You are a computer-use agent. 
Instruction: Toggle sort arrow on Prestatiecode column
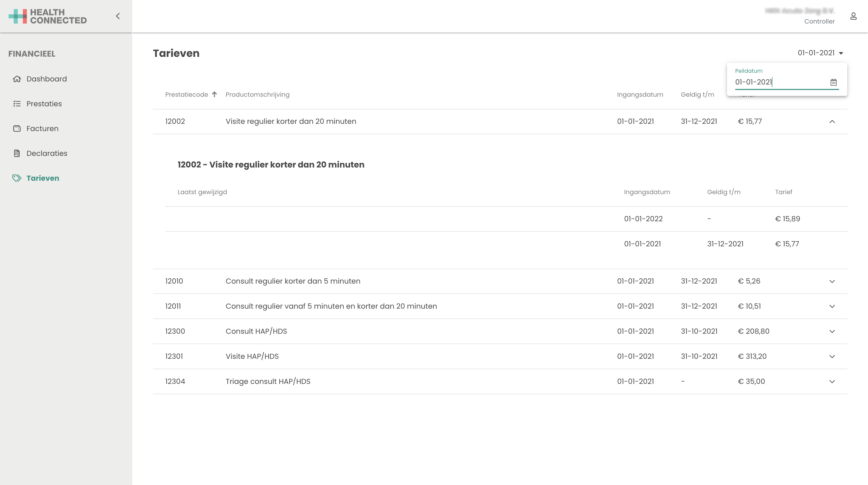click(x=214, y=94)
